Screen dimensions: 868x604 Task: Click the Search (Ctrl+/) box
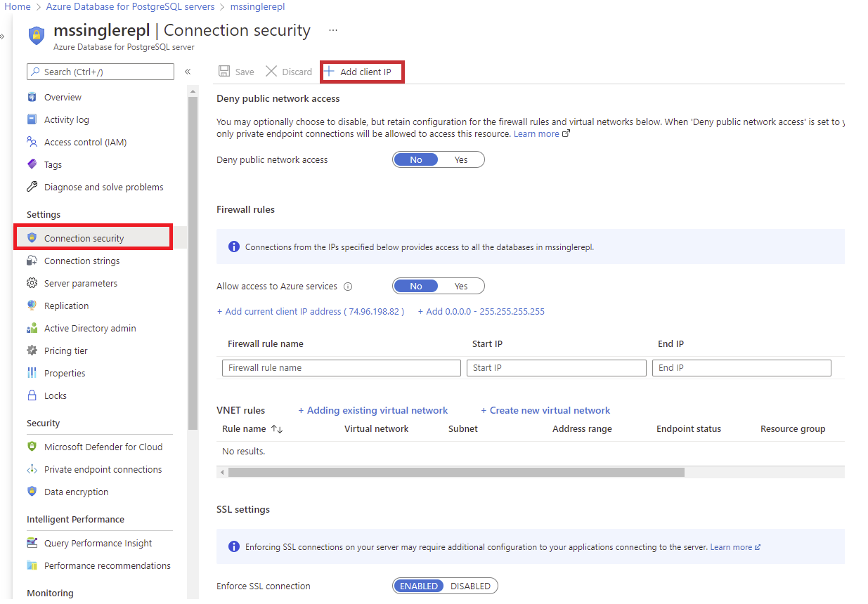[x=101, y=72]
